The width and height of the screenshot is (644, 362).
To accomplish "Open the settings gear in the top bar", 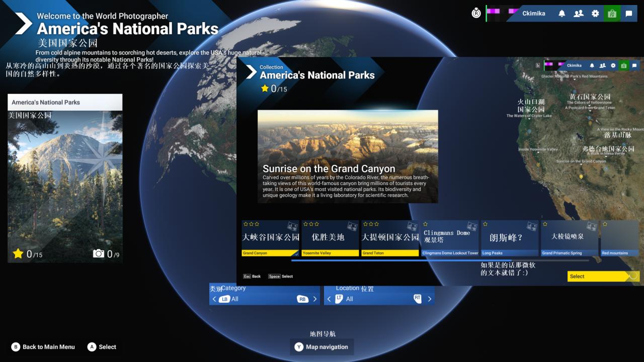I will point(595,14).
